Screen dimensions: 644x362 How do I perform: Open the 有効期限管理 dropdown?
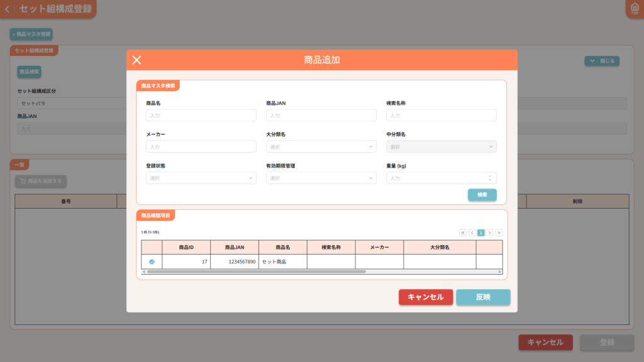tap(321, 178)
